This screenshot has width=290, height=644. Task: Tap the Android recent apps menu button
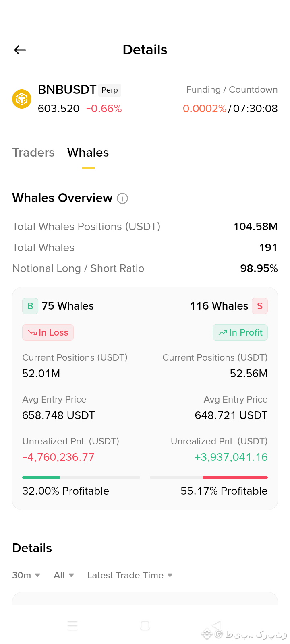(72, 625)
